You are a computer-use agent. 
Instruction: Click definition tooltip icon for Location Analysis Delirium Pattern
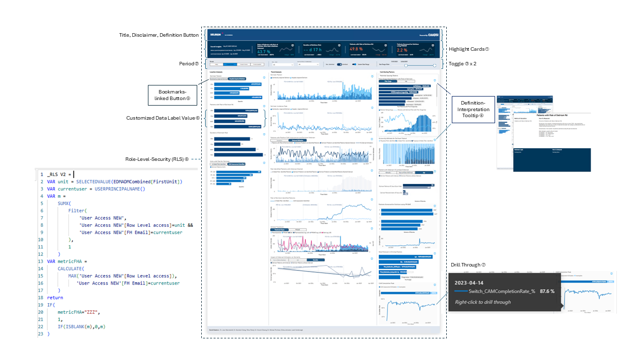(x=264, y=77)
